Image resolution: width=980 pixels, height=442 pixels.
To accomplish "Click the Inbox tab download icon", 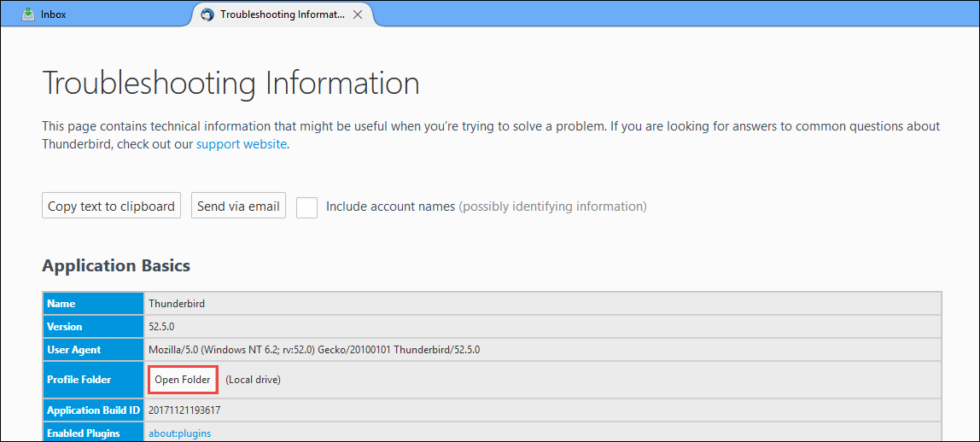I will click(27, 15).
